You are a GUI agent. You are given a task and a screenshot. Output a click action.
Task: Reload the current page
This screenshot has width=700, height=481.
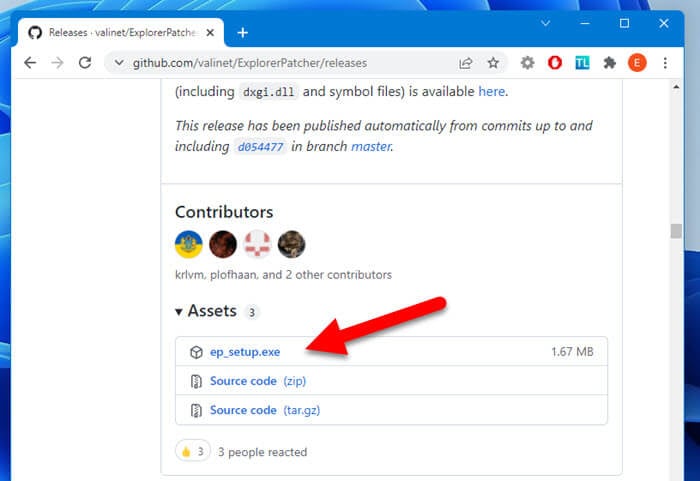[85, 63]
